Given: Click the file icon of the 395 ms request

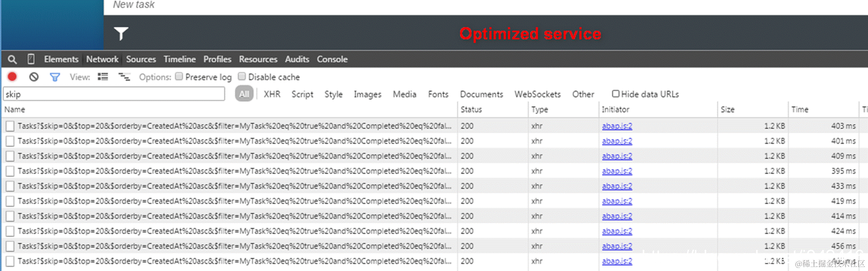Looking at the screenshot, I should coord(10,171).
